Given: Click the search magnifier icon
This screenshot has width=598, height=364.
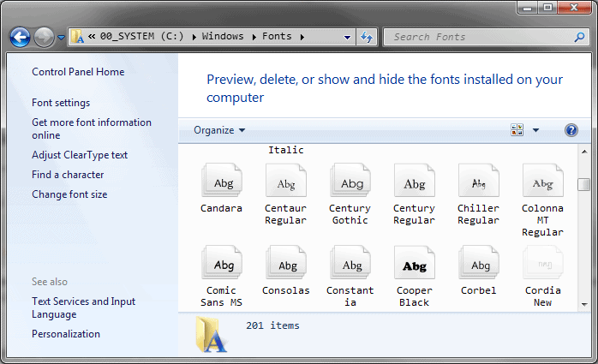Looking at the screenshot, I should coord(580,37).
